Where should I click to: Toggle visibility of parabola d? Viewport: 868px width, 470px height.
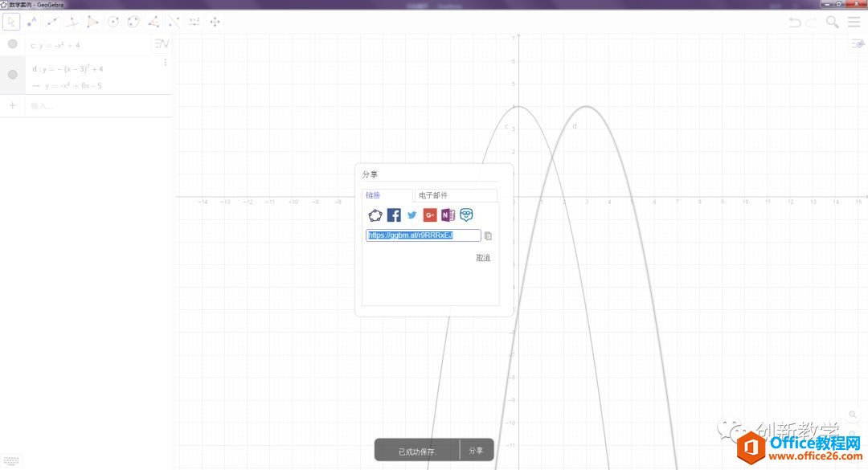[x=12, y=74]
